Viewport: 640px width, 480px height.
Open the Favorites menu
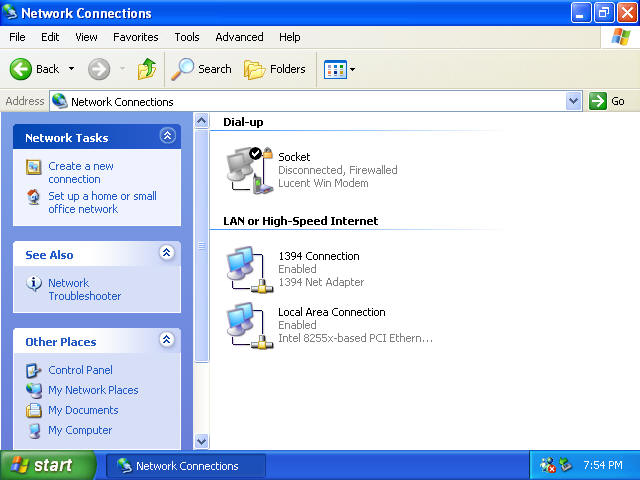pyautogui.click(x=135, y=37)
